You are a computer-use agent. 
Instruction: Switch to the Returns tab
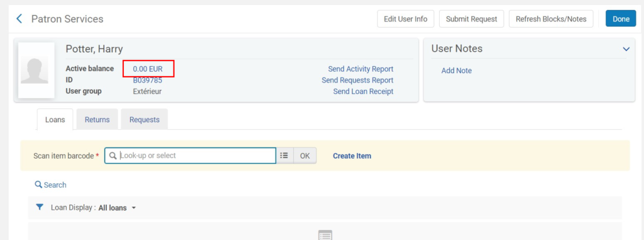coord(97,120)
